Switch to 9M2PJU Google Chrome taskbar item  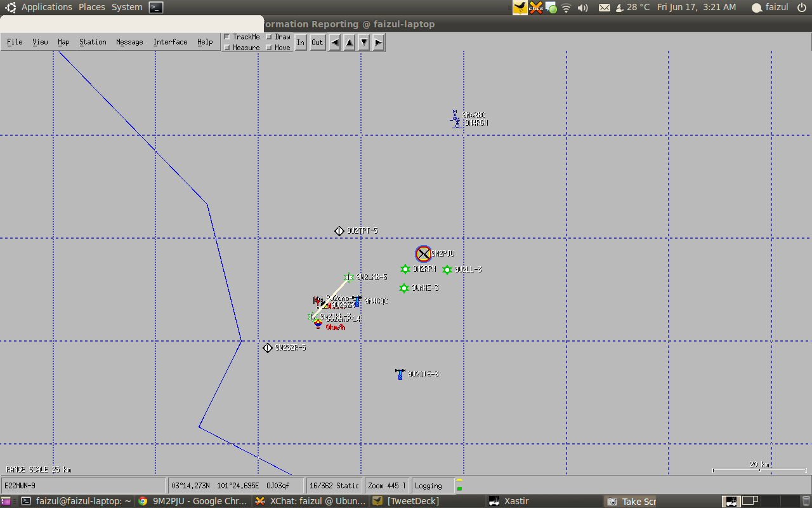(x=193, y=501)
